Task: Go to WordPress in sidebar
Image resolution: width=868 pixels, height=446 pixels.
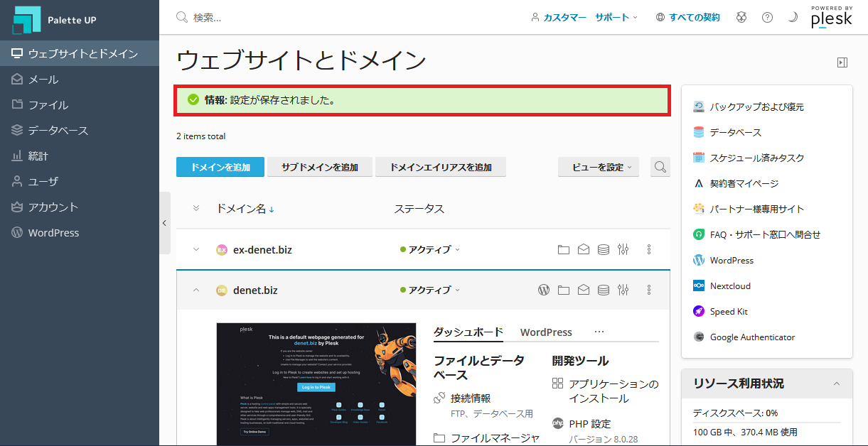Action: [x=80, y=232]
